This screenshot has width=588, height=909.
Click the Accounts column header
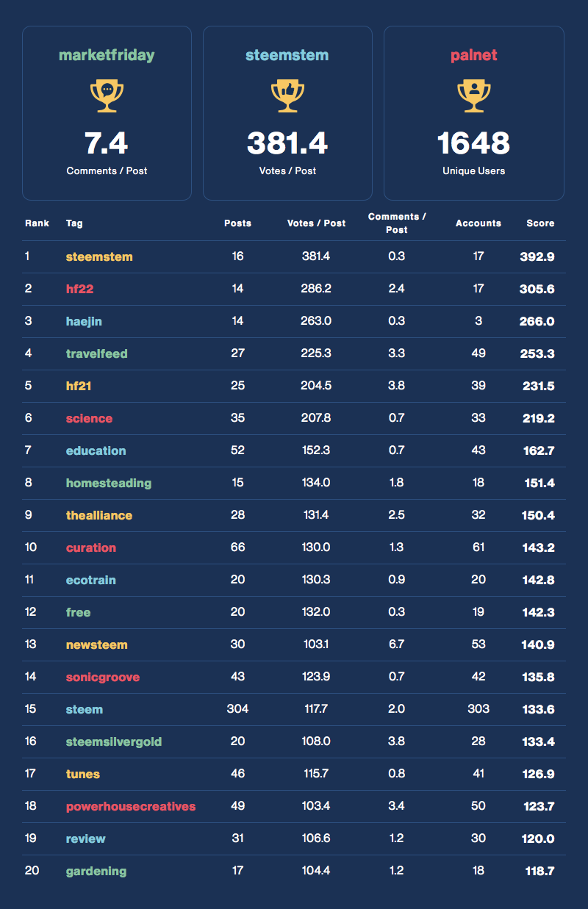click(x=478, y=223)
